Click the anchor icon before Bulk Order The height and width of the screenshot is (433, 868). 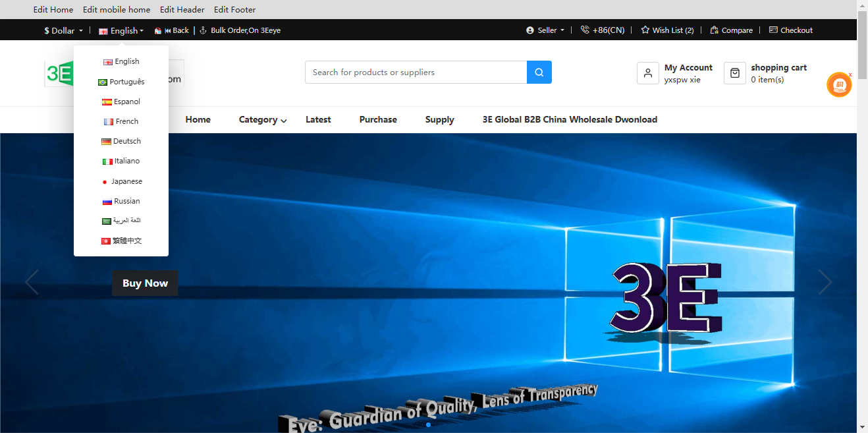tap(203, 30)
